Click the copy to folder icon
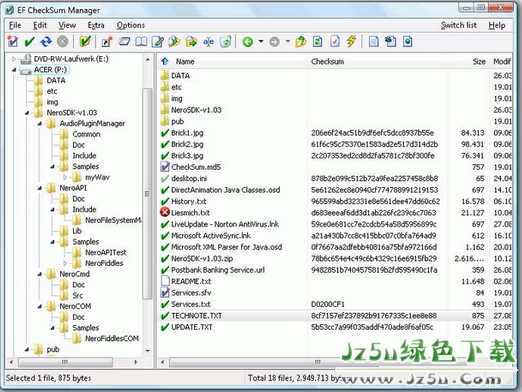Screen dimensions: 522x392 click(x=174, y=42)
